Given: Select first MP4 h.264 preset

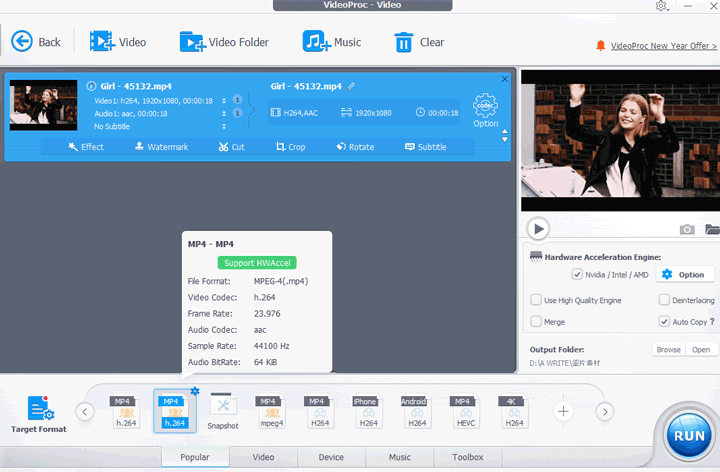Looking at the screenshot, I should (x=125, y=412).
